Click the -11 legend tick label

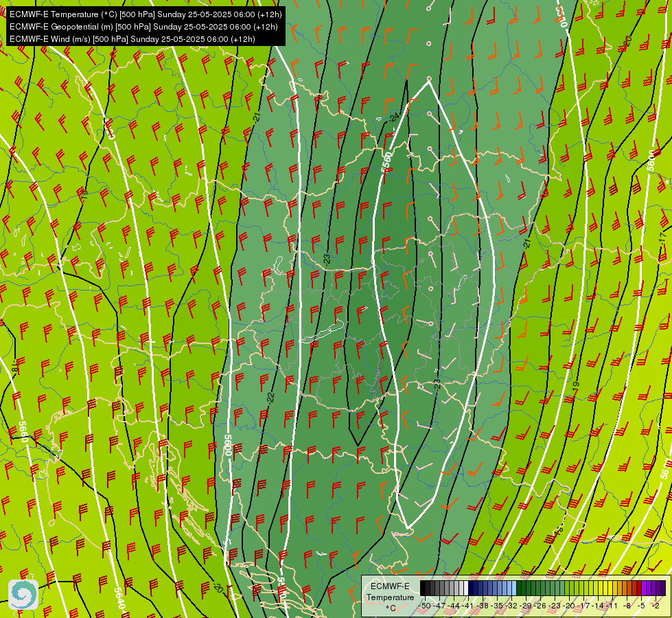612,606
